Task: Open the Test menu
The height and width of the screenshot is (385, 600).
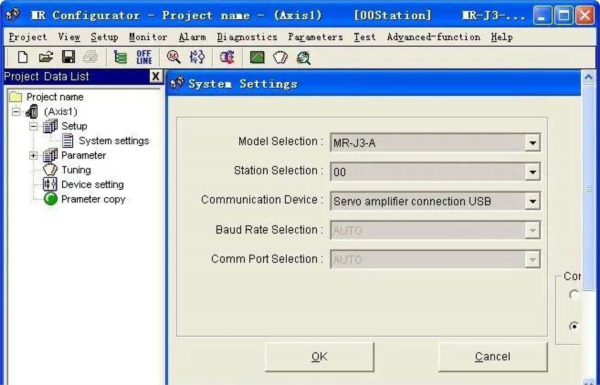Action: (364, 37)
